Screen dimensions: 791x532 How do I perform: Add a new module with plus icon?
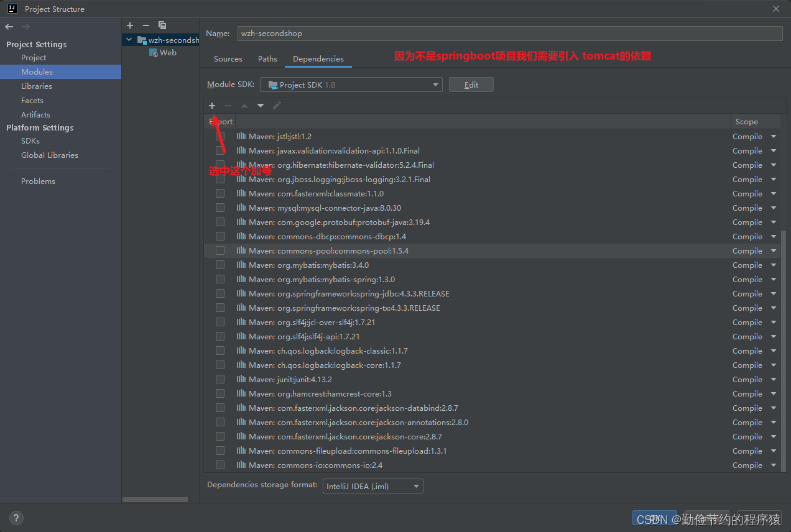130,25
